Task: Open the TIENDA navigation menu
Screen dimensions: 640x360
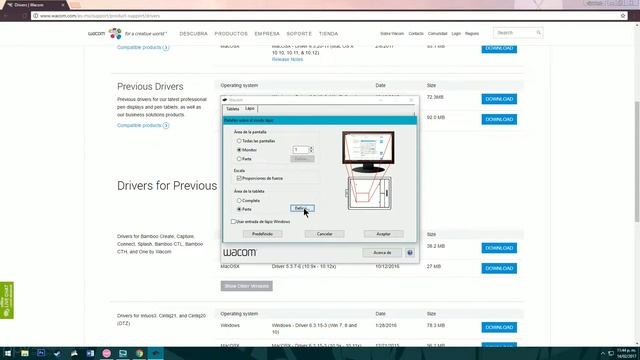Action: (328, 33)
